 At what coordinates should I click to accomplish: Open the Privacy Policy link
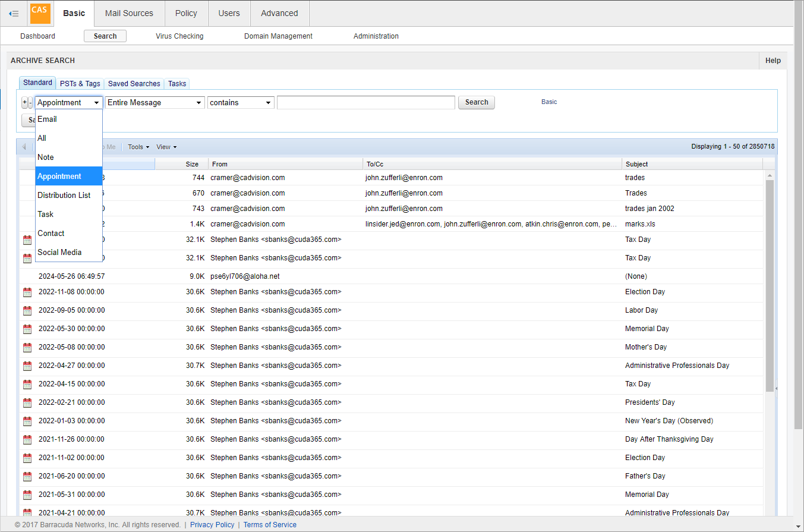(212, 525)
